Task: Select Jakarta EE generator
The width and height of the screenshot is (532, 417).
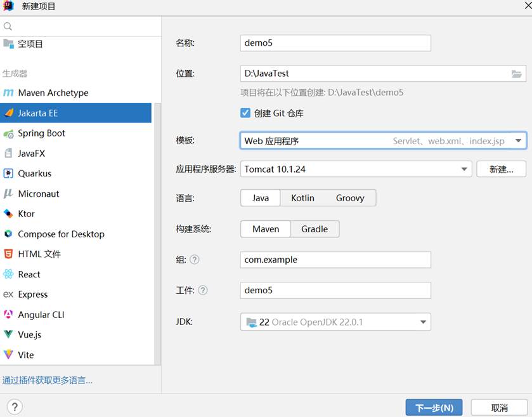Action: click(75, 113)
